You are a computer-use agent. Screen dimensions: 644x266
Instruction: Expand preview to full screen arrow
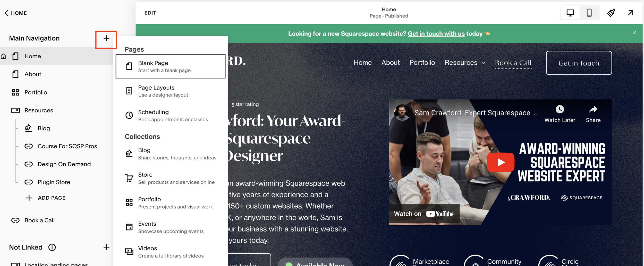coord(631,13)
